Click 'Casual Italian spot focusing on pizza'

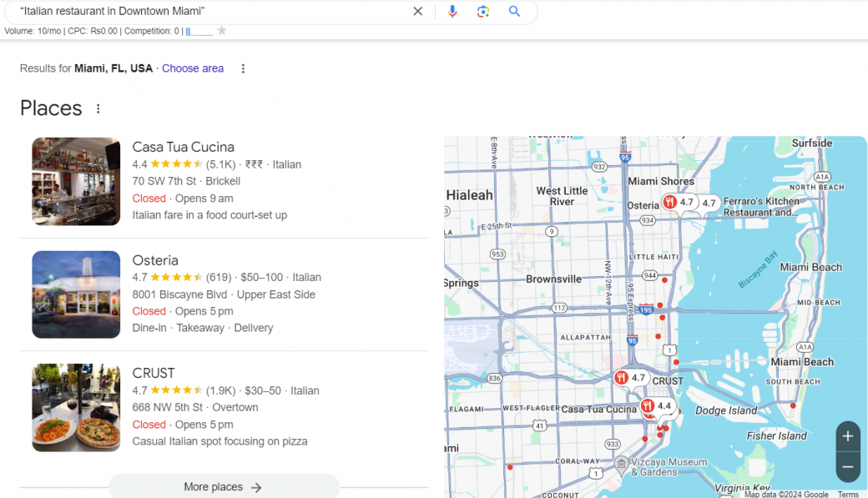[220, 441]
